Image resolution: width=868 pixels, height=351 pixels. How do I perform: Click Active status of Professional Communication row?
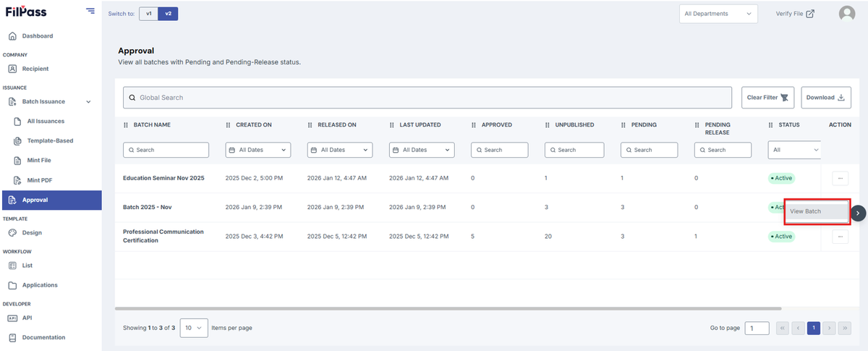781,237
